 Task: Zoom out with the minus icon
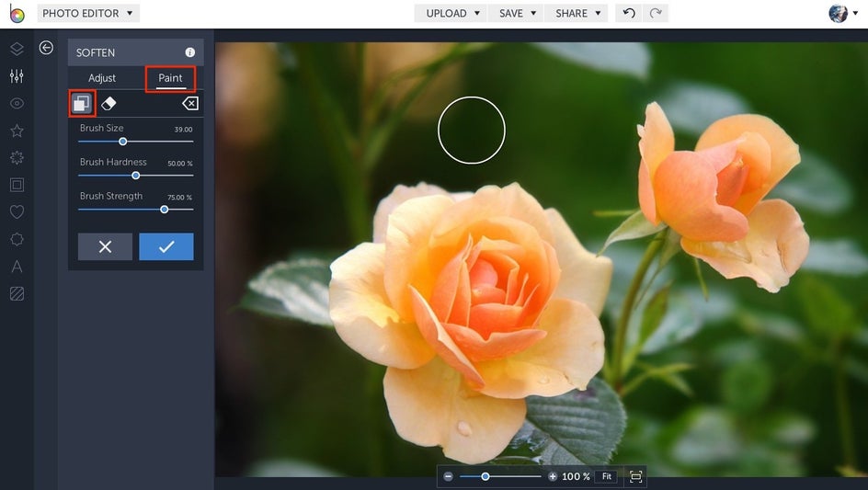click(449, 477)
